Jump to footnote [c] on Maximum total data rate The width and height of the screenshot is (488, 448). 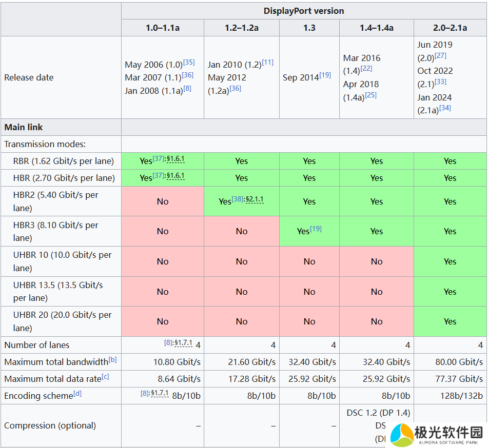click(x=105, y=377)
